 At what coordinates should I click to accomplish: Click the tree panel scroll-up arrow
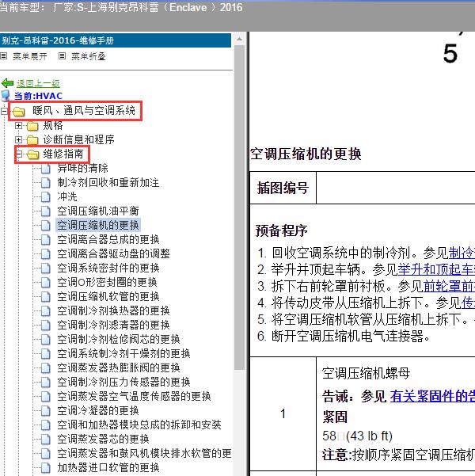pyautogui.click(x=239, y=39)
